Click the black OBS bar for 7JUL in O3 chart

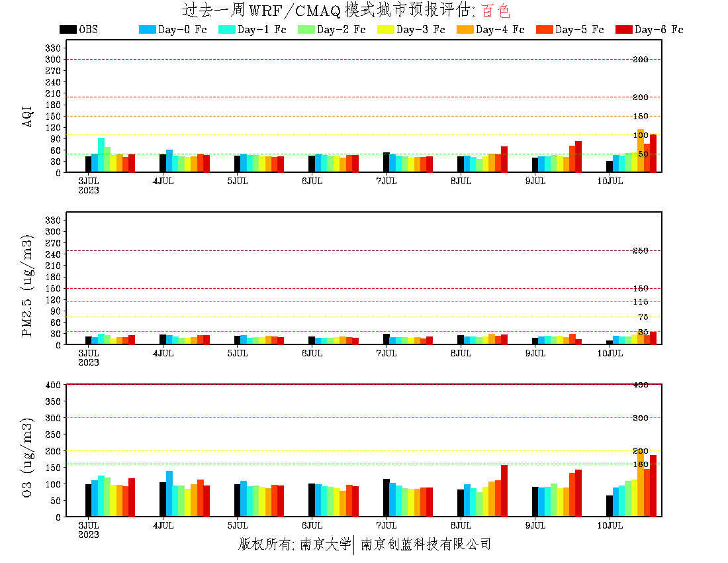click(x=387, y=498)
